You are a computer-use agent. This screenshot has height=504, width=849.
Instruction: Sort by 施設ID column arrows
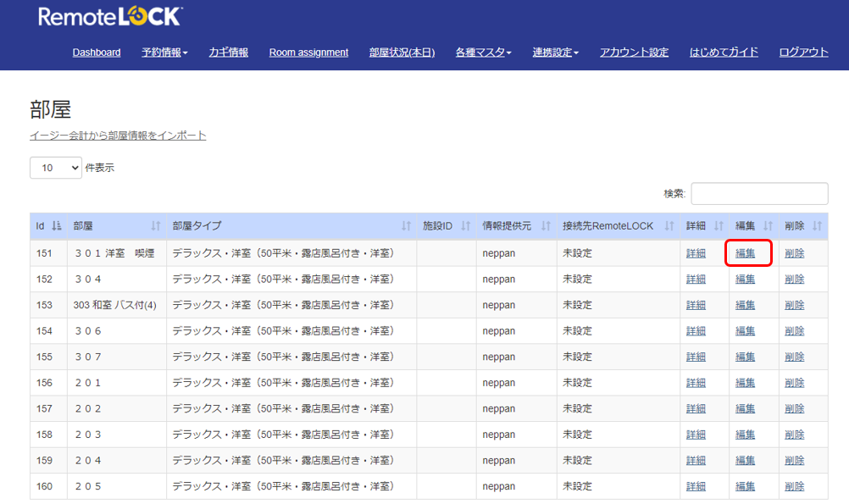click(x=466, y=226)
